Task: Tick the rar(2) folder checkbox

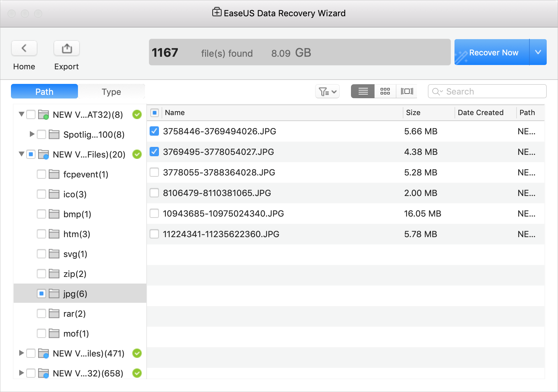Action: coord(41,313)
